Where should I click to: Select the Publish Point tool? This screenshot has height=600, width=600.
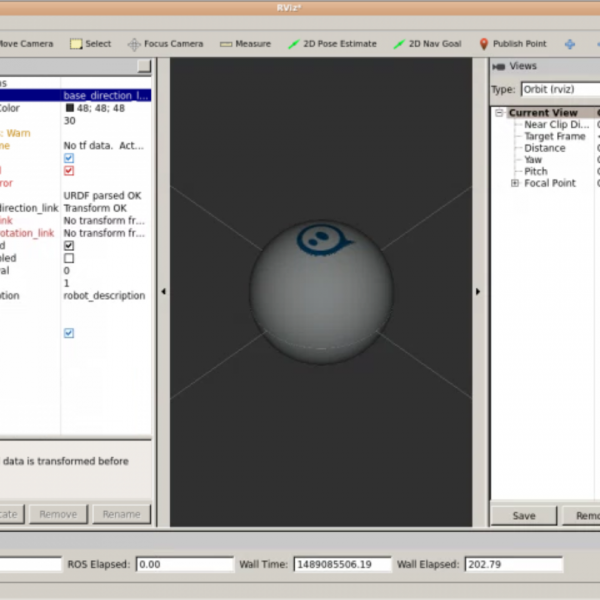[513, 44]
